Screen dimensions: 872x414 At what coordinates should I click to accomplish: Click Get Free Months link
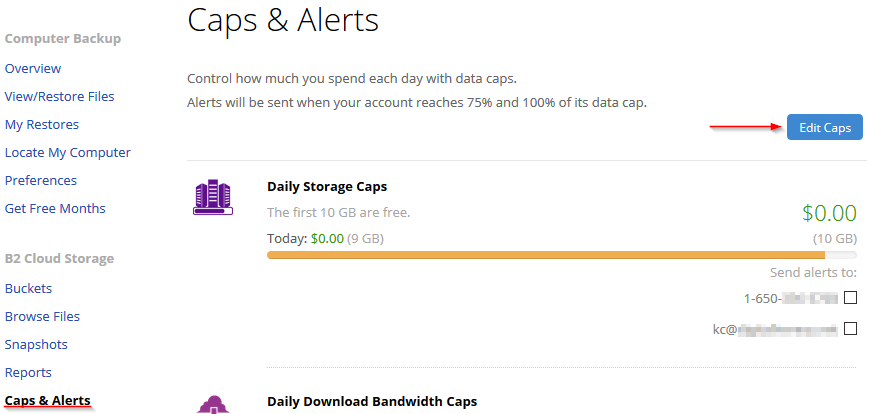tap(55, 208)
